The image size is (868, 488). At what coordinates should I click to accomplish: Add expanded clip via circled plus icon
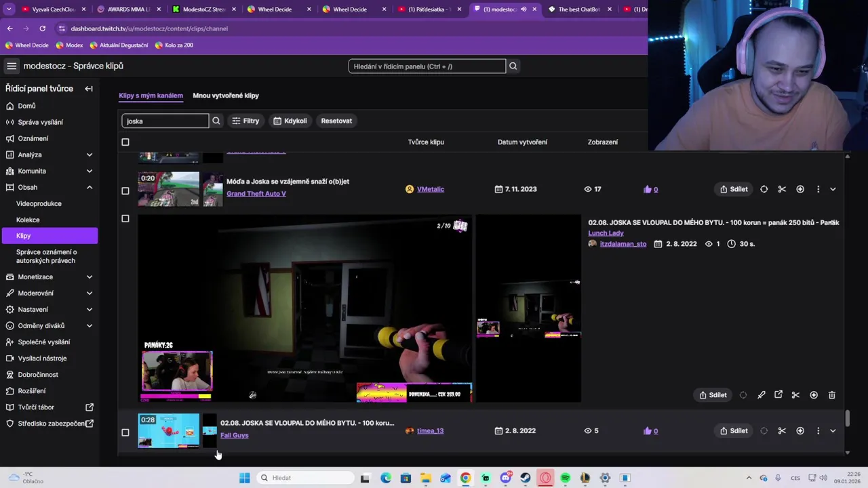click(814, 395)
